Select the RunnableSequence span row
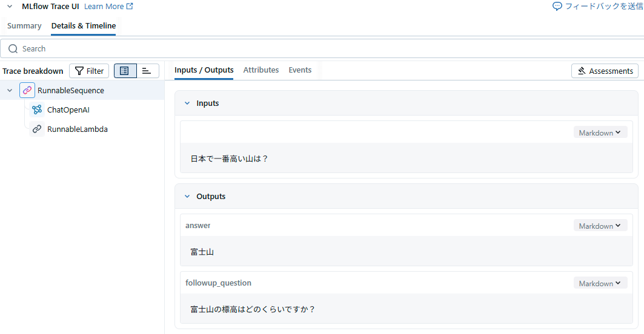Viewport: 644px width, 334px height. click(82, 90)
